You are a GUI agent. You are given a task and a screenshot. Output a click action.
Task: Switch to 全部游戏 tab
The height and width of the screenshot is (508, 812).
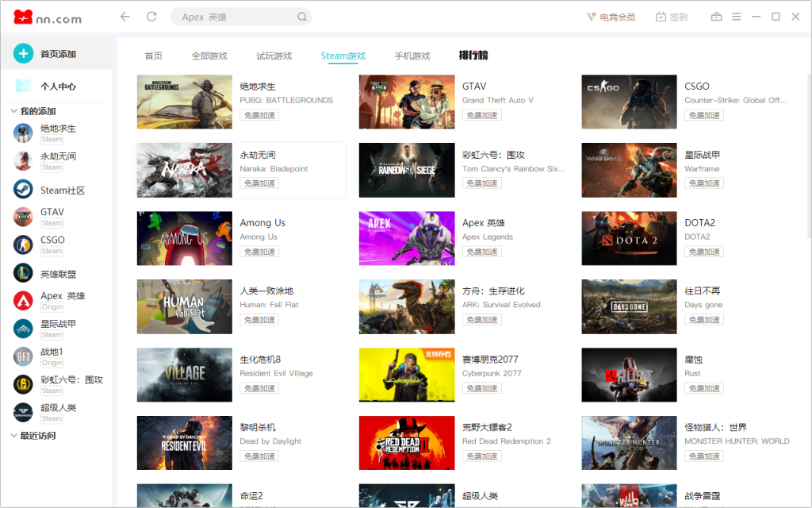coord(209,56)
